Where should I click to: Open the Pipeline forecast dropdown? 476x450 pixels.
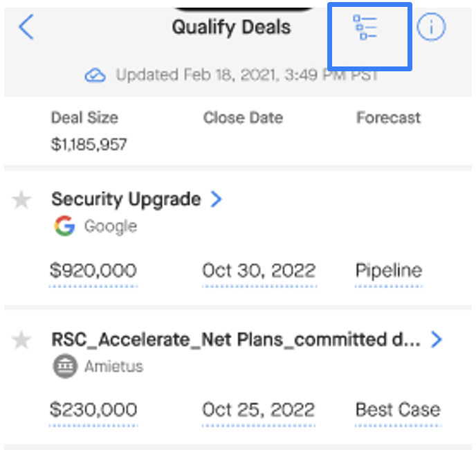tap(389, 271)
